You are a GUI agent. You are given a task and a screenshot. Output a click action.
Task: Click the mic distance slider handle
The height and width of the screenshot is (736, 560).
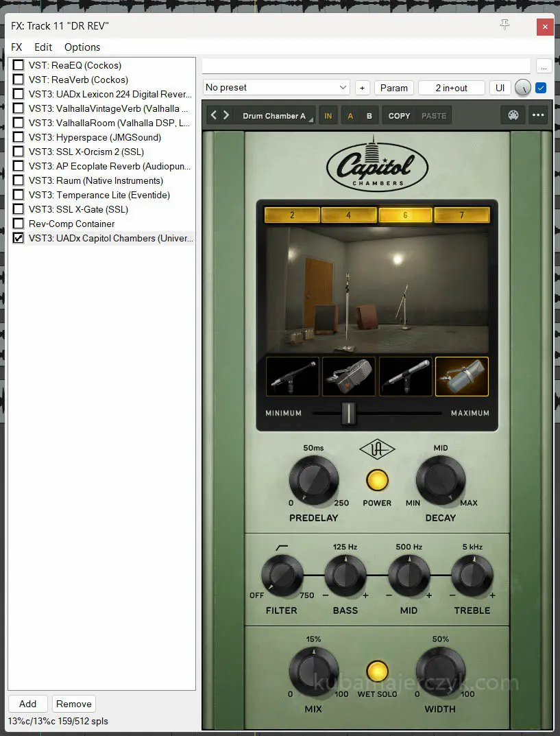(349, 414)
